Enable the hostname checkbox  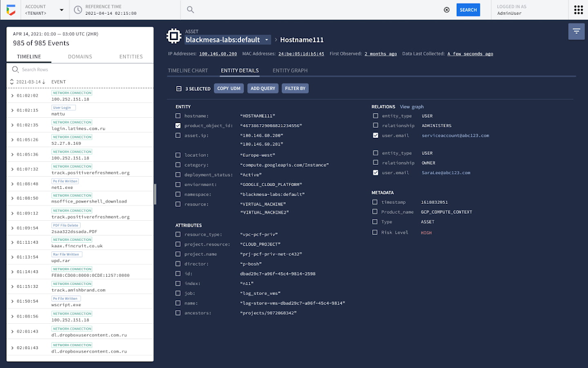(178, 116)
